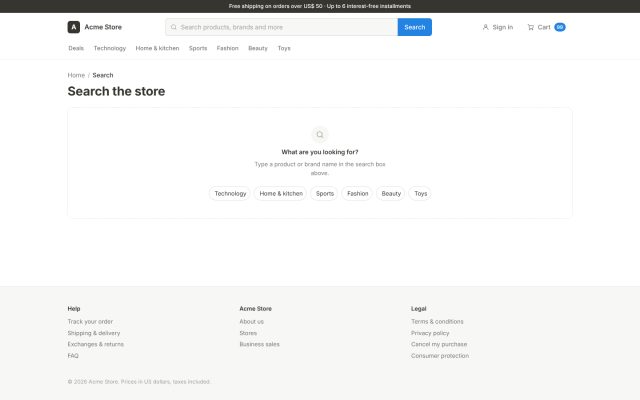Click the Search breadcrumb text

coord(103,75)
